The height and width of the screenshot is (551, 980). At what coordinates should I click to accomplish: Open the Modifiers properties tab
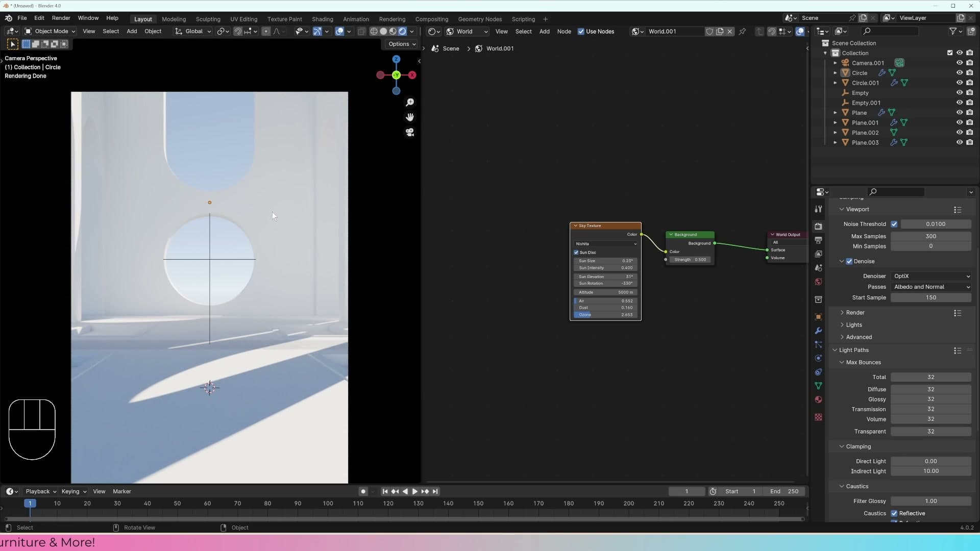[818, 331]
